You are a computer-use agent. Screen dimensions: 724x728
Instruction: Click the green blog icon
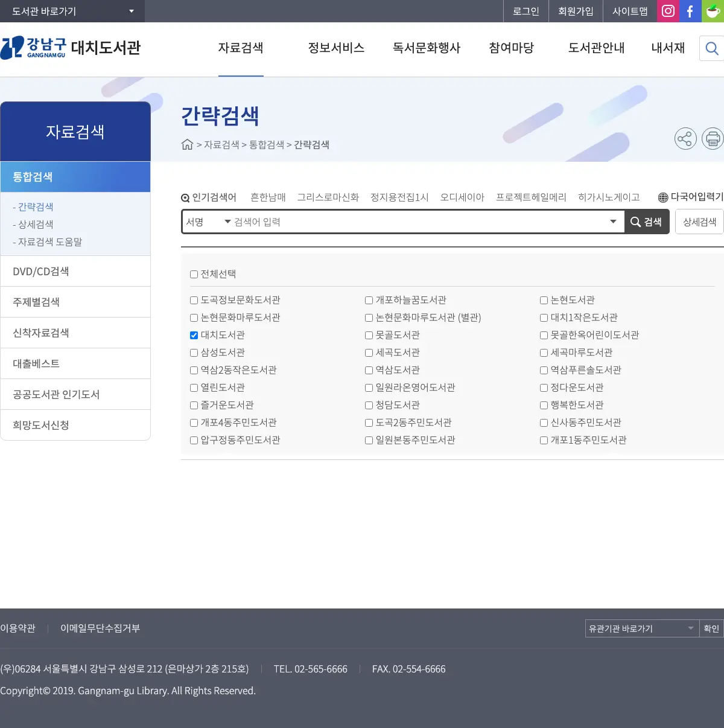pos(713,11)
